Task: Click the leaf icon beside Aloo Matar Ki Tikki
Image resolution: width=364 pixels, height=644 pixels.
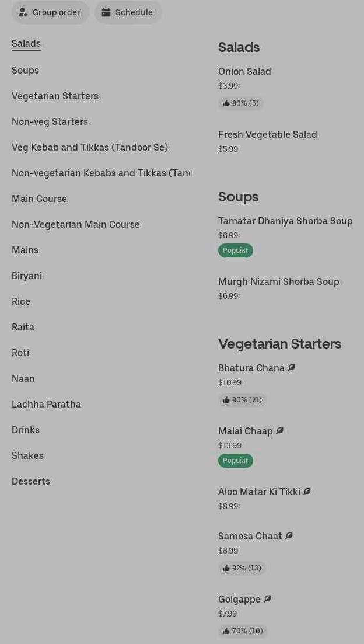Action: (307, 492)
